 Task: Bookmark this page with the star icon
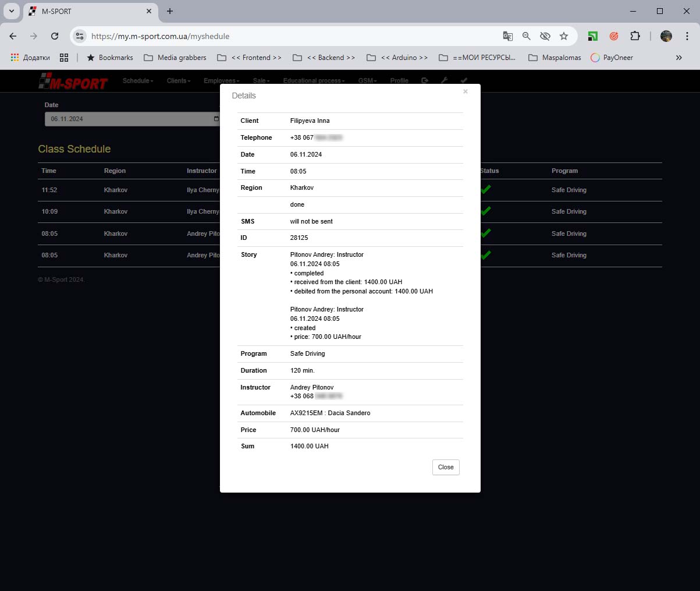tap(564, 36)
